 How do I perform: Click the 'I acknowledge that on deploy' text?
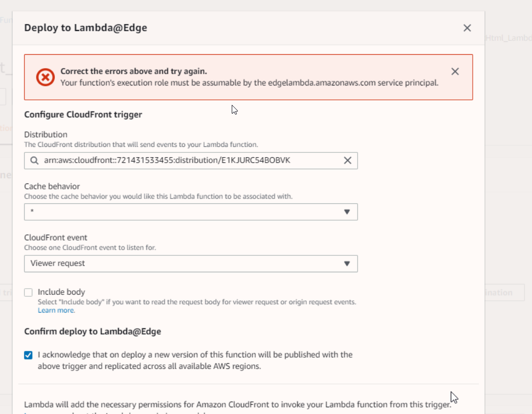(194, 355)
